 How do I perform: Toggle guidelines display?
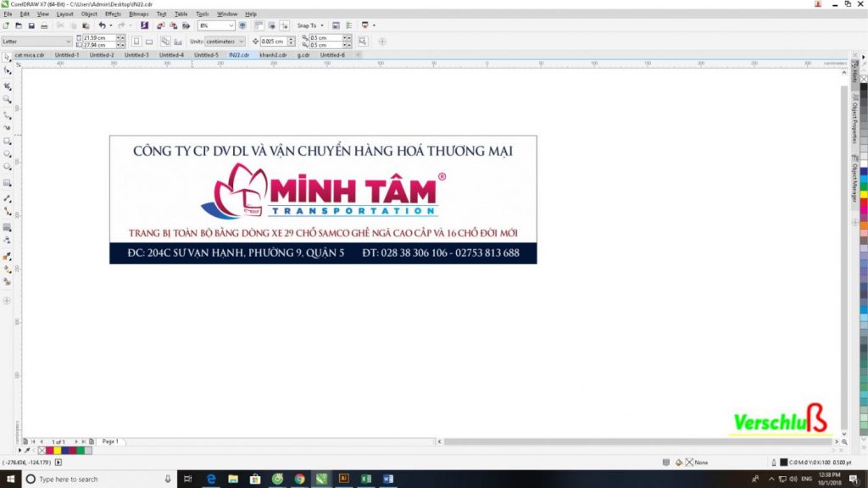tap(285, 25)
